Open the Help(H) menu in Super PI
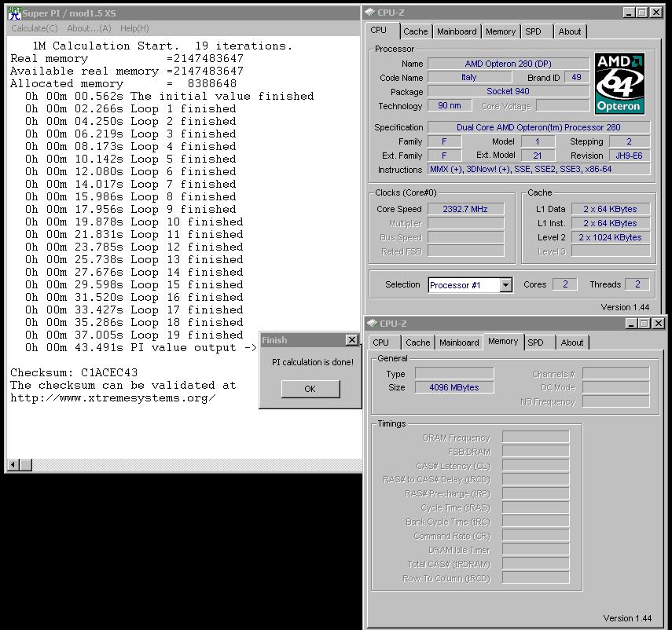Image resolution: width=672 pixels, height=630 pixels. coord(134,28)
